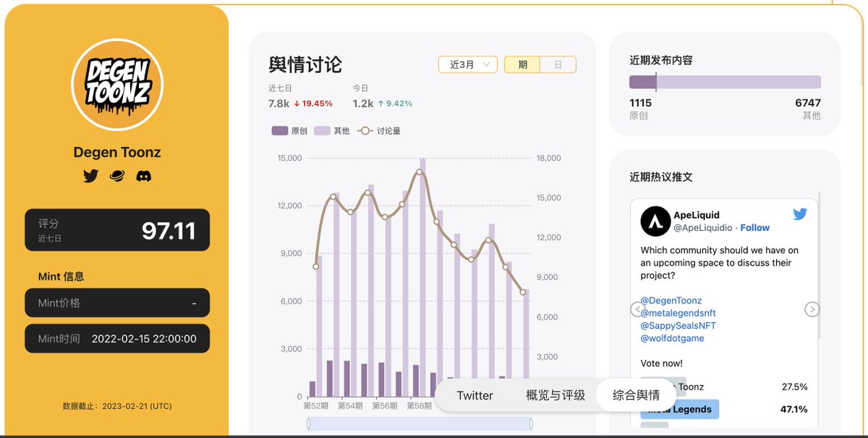Open the @DegenToonz mention link
This screenshot has height=438, width=868.
[671, 300]
